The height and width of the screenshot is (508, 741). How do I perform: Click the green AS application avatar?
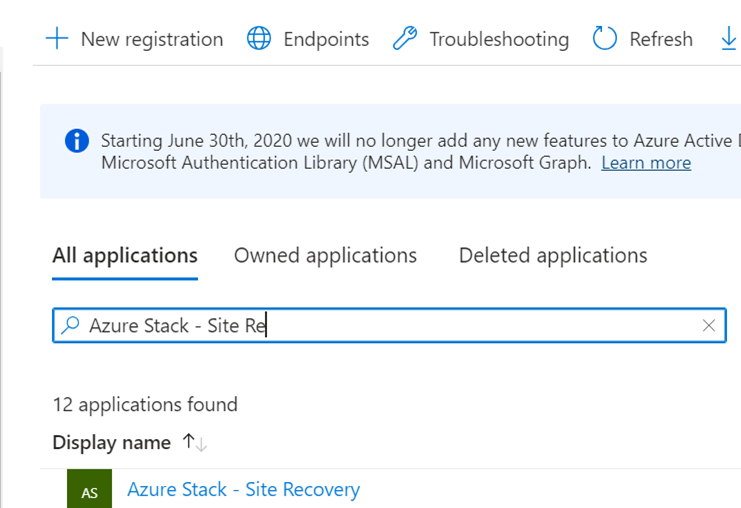(x=89, y=490)
